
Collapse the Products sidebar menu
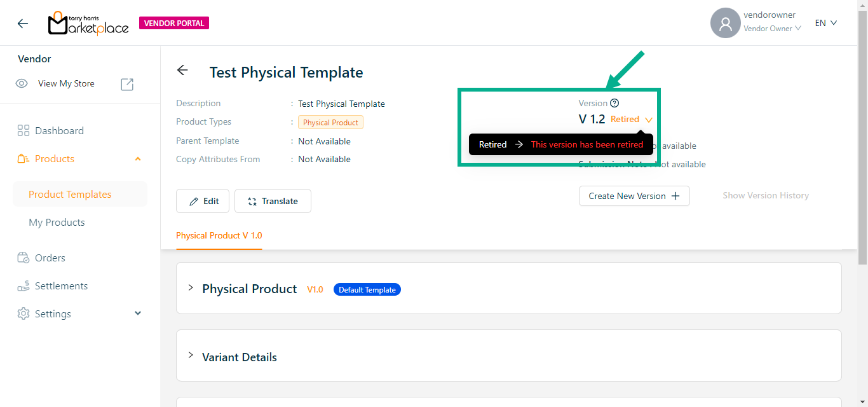tap(138, 159)
